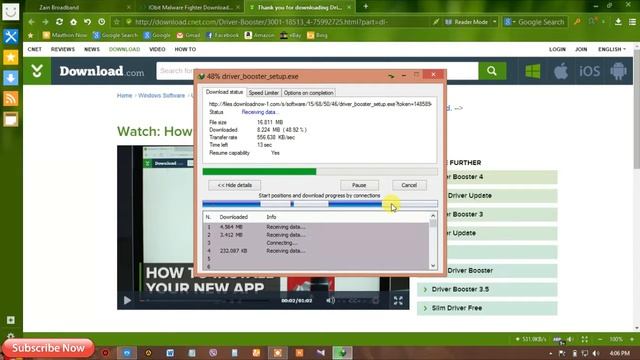Play the video with play button
Viewport: 640px width, 360px height.
[x=127, y=301]
